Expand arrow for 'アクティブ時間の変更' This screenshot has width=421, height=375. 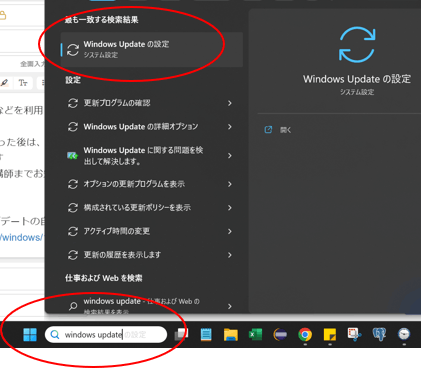[230, 231]
